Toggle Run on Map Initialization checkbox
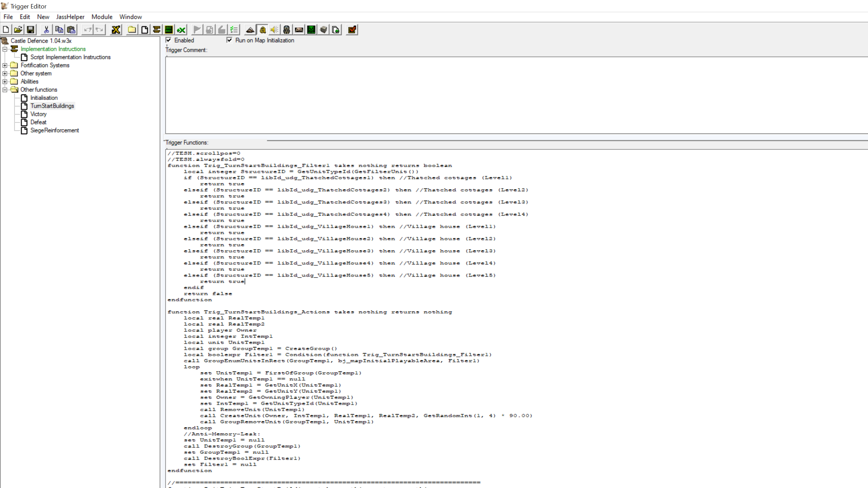868x488 pixels. [x=230, y=40]
